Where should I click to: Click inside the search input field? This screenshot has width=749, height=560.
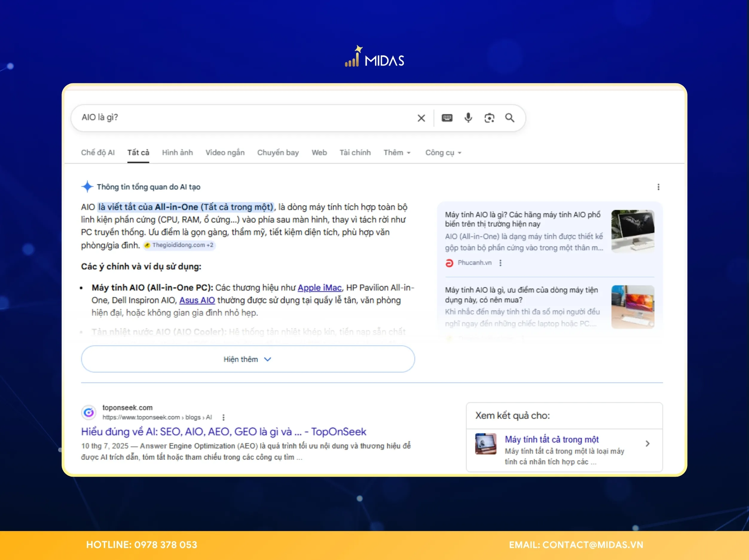[237, 118]
